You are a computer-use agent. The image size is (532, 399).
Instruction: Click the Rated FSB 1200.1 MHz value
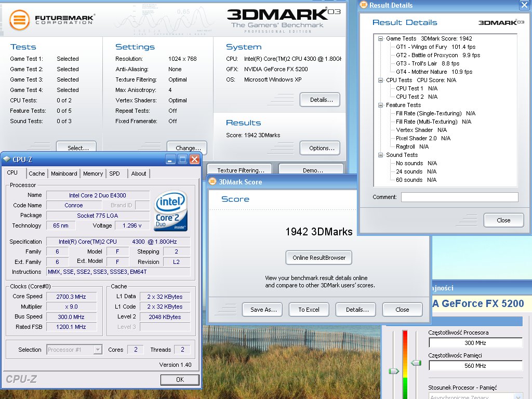tap(71, 327)
